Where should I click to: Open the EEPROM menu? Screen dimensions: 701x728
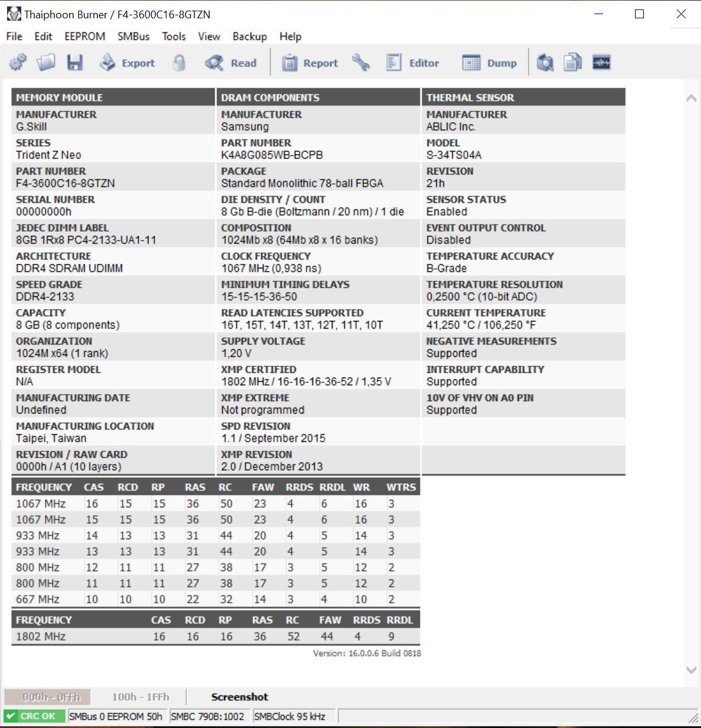tap(85, 36)
